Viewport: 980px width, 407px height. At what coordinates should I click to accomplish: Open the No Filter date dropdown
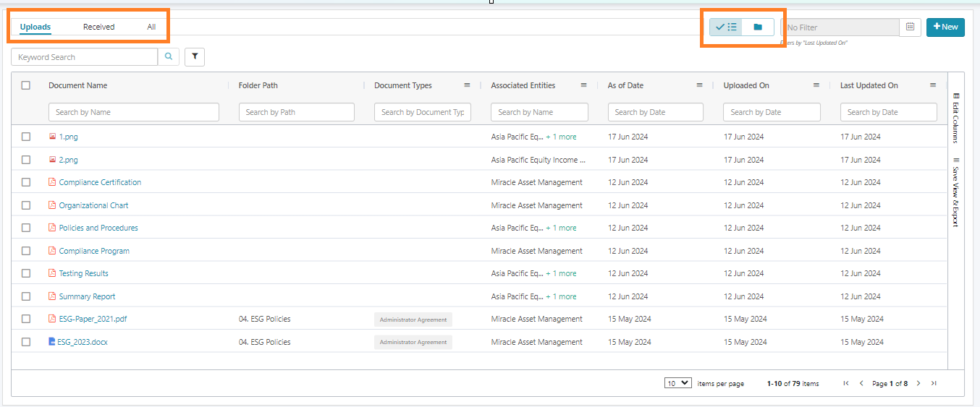pos(840,27)
